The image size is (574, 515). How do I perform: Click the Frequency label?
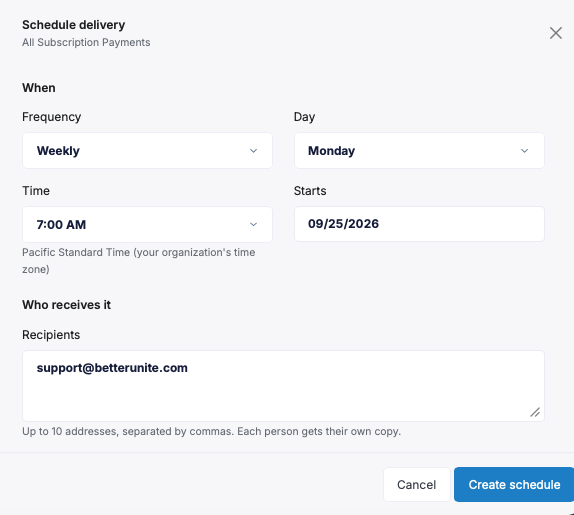[x=52, y=117]
